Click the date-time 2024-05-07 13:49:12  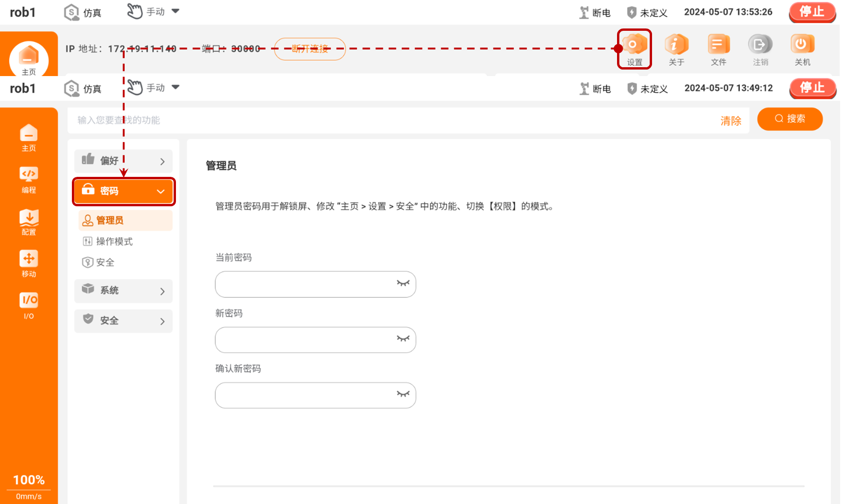pos(729,88)
